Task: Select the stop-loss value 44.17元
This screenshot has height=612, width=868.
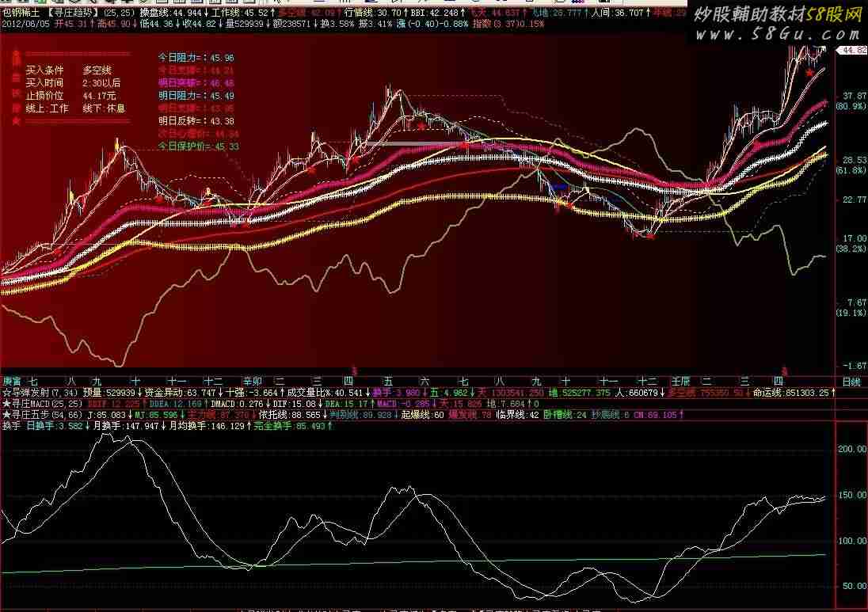Action: pos(100,96)
